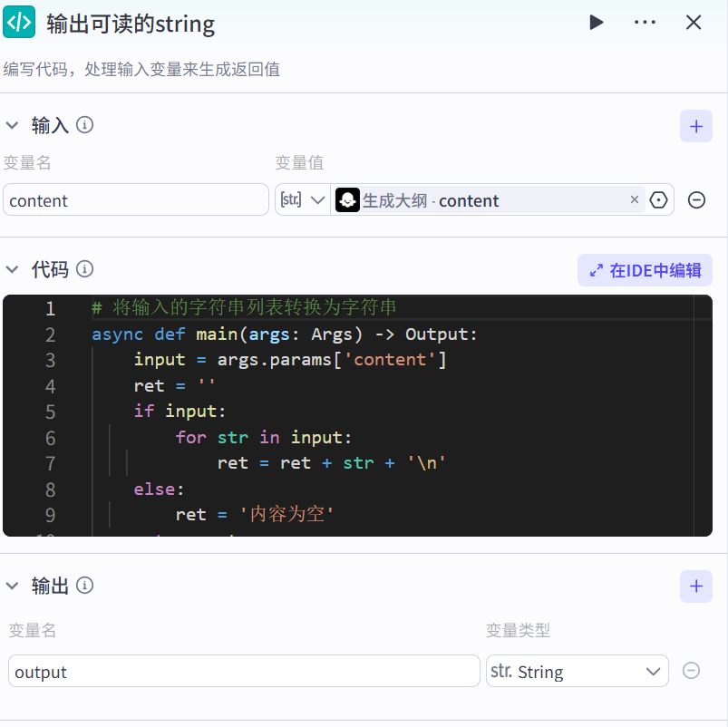Collapse the 输入 section
The height and width of the screenshot is (727, 728).
click(x=13, y=125)
